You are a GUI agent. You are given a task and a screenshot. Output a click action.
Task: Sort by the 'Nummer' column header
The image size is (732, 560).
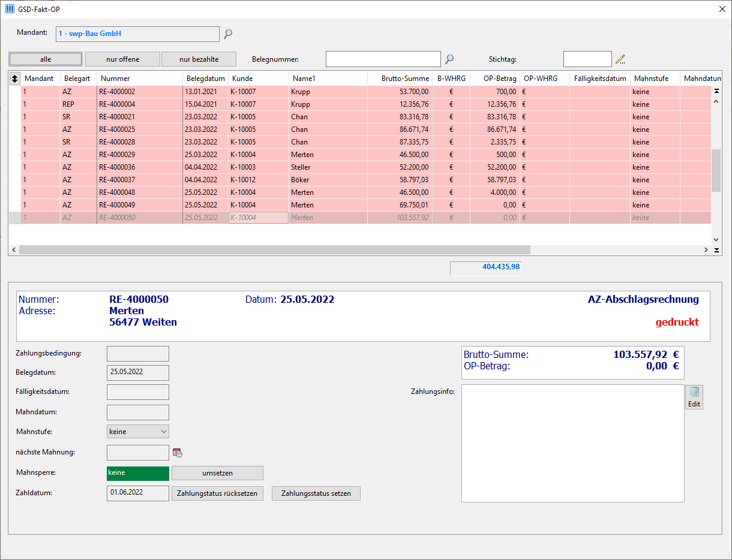click(x=140, y=79)
